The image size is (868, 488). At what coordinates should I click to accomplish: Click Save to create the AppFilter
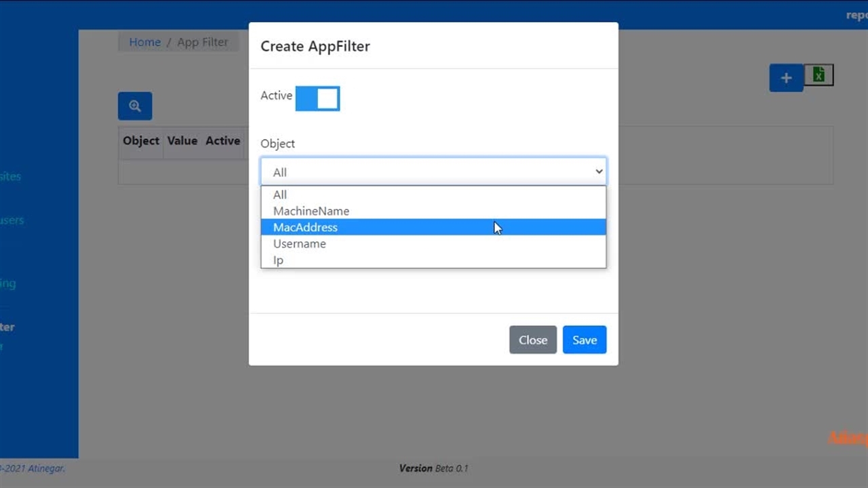(x=584, y=340)
